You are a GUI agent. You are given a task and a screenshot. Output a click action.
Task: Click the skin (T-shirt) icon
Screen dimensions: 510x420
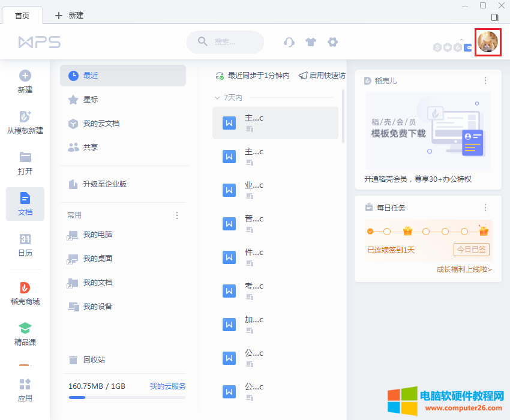tap(310, 42)
